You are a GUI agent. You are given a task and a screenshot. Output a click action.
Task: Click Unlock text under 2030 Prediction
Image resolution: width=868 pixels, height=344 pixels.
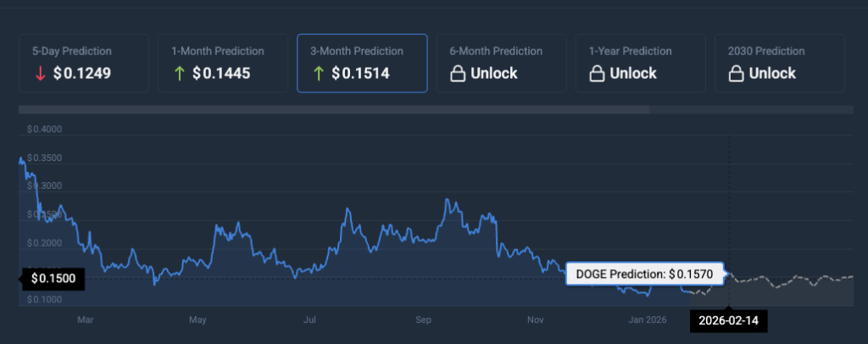point(772,74)
